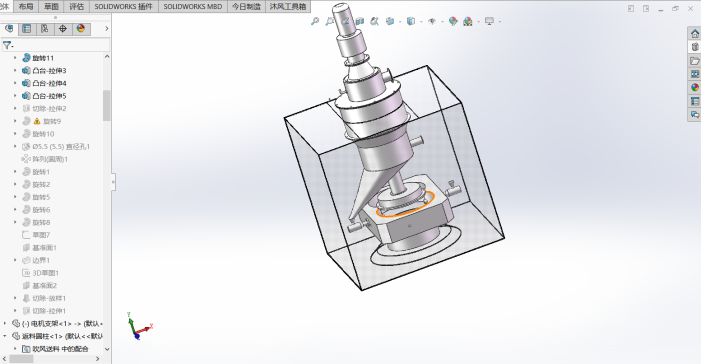Click the Apply Scene icon

click(x=468, y=21)
